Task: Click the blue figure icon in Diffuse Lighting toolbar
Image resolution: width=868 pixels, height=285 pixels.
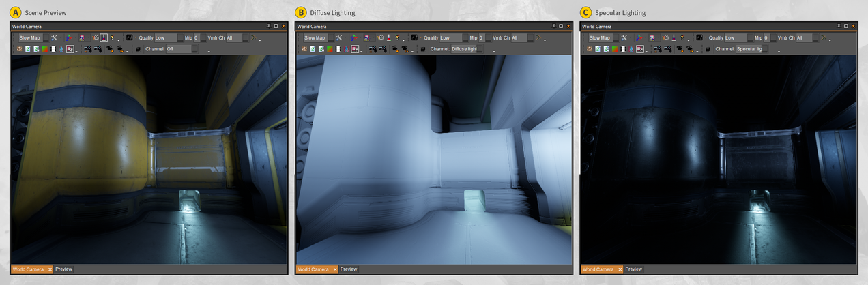Action: click(347, 49)
